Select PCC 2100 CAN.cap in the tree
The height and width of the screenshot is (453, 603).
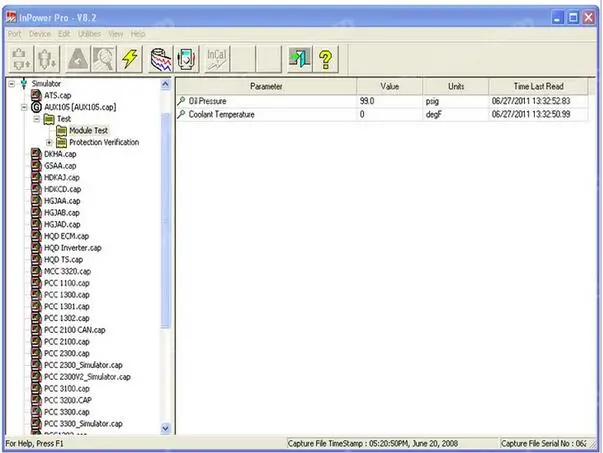75,330
